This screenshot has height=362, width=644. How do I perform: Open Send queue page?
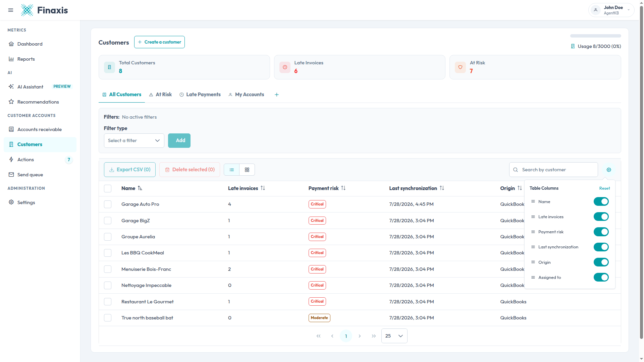click(x=40, y=175)
